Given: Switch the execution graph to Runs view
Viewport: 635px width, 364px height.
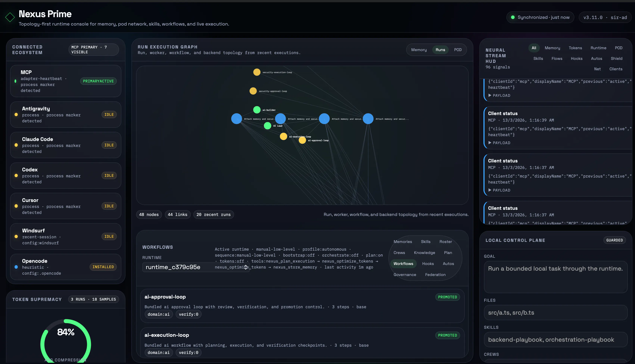Looking at the screenshot, I should tap(440, 50).
